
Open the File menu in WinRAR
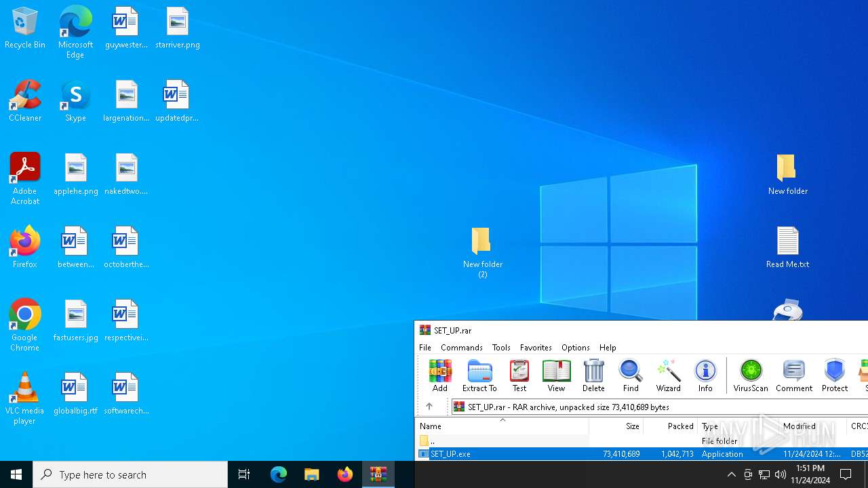[x=425, y=348]
